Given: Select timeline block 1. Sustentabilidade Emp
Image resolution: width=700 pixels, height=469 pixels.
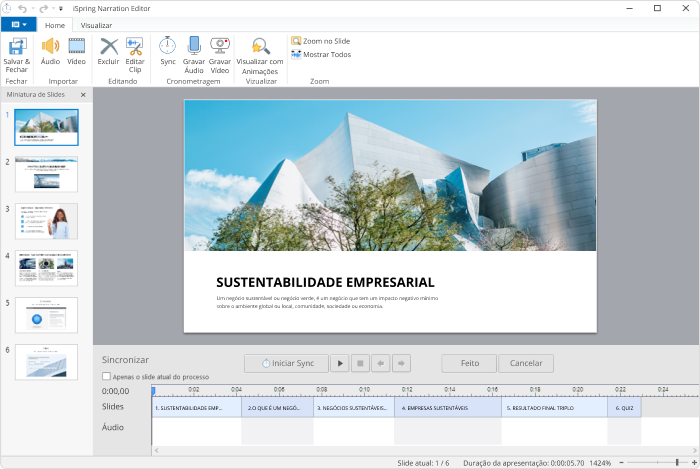Looking at the screenshot, I should point(196,407).
